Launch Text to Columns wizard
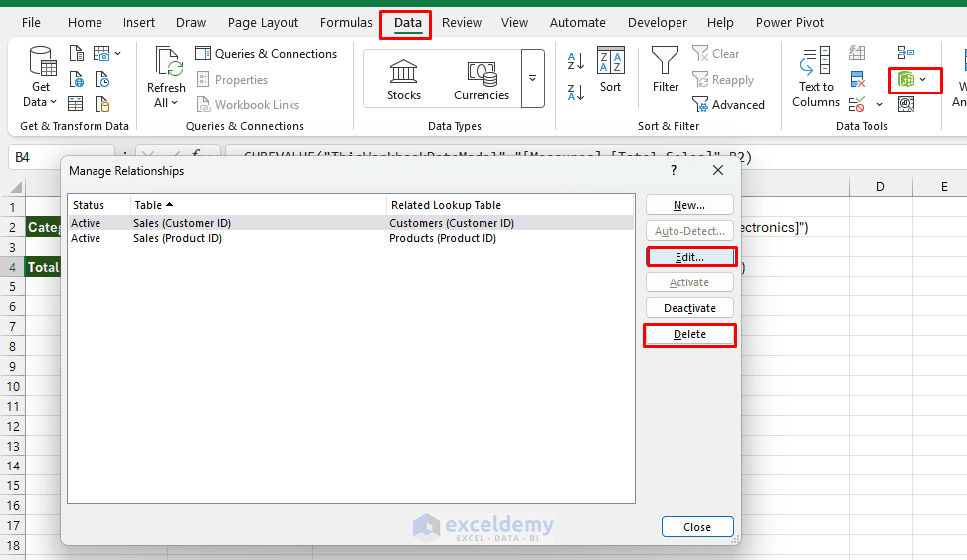Screen dimensions: 967x560 tap(816, 78)
